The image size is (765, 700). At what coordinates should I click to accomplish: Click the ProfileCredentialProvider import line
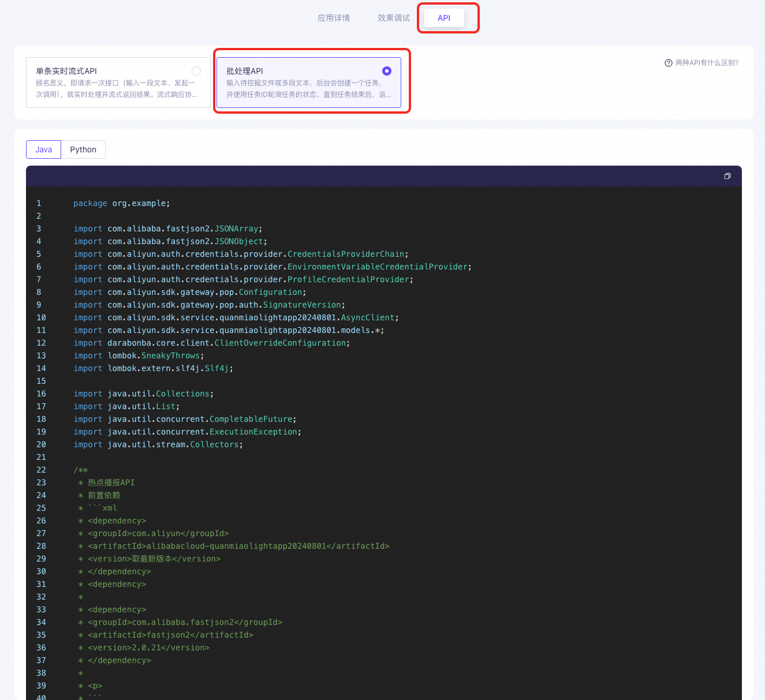[x=244, y=279]
